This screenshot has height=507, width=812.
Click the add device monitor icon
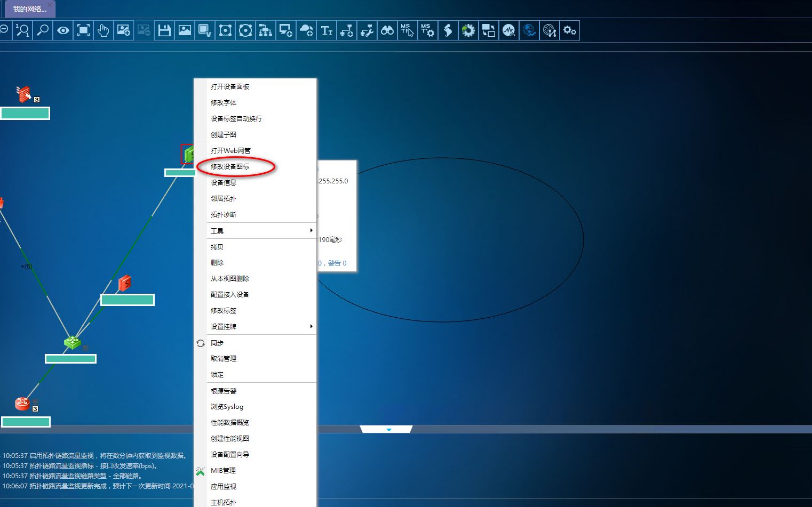tap(286, 30)
